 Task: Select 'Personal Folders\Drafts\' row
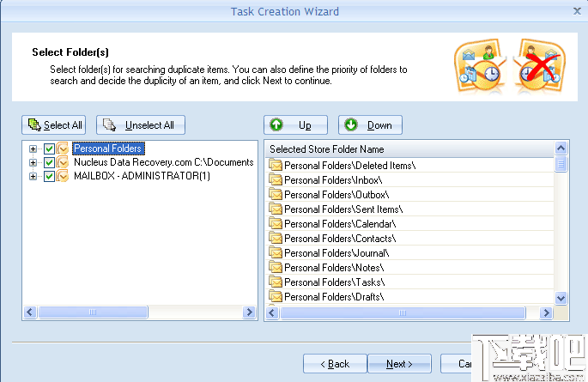pos(409,297)
